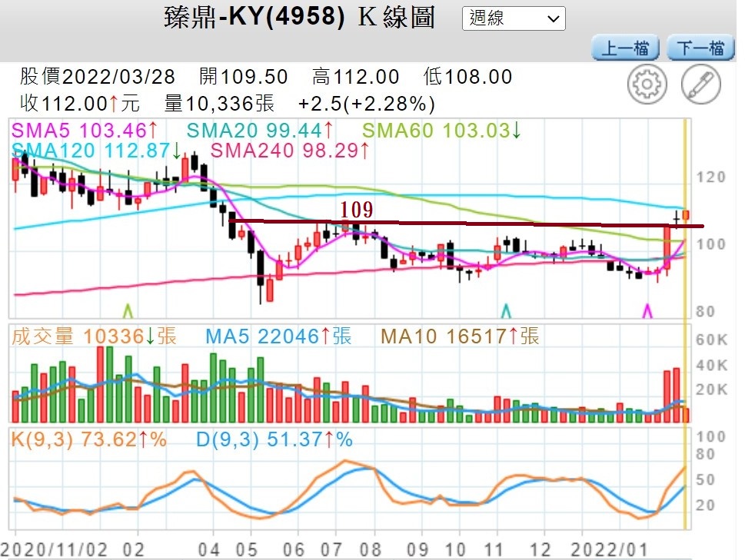Click the 60K volume axis label
The height and width of the screenshot is (560, 745).
711,340
